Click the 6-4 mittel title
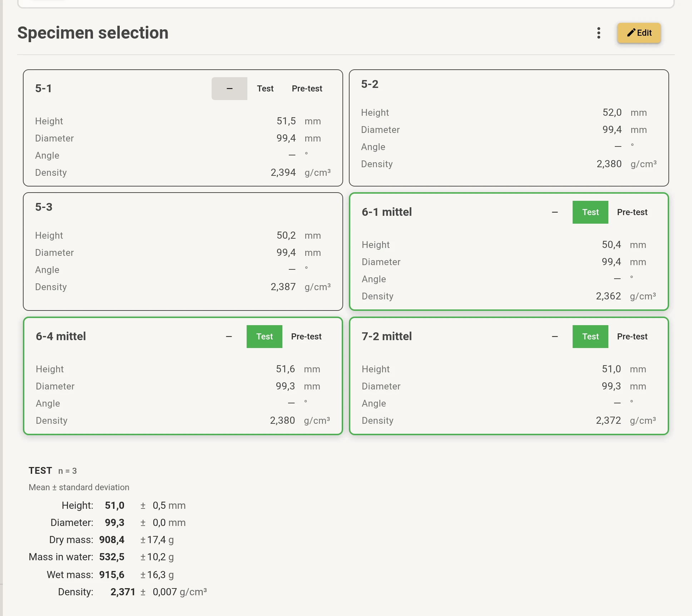692x616 pixels. (61, 337)
